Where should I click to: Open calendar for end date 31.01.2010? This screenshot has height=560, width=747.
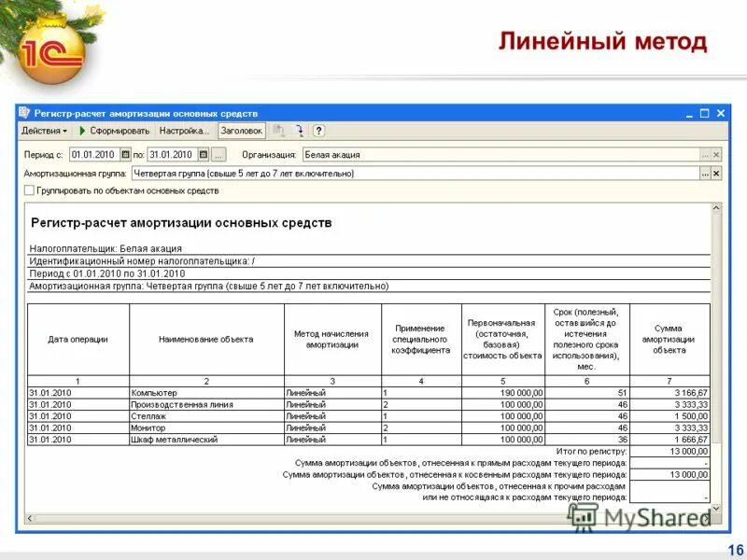tap(204, 155)
